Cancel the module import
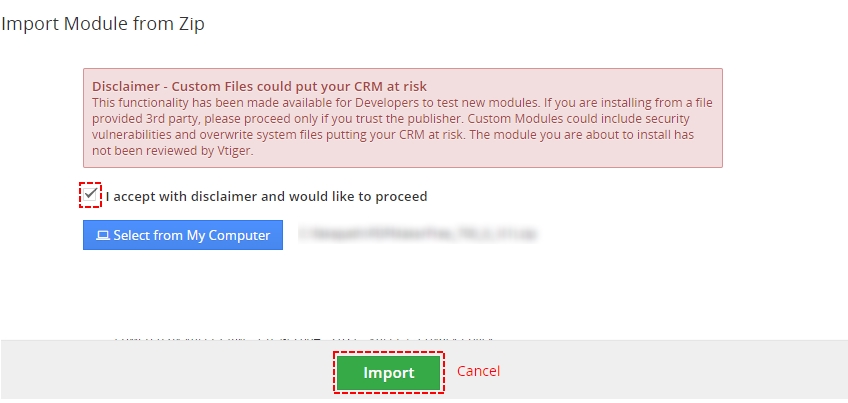This screenshot has height=403, width=848. pyautogui.click(x=478, y=372)
